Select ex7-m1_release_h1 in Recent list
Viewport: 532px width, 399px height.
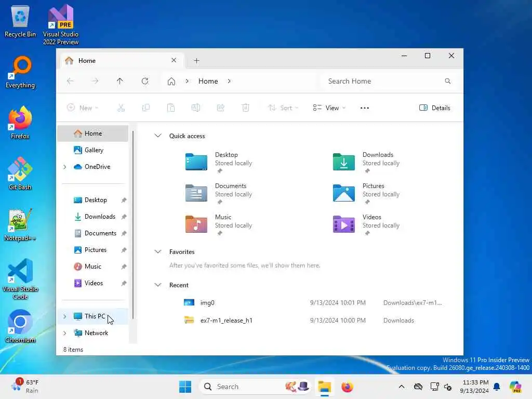[x=312, y=320]
